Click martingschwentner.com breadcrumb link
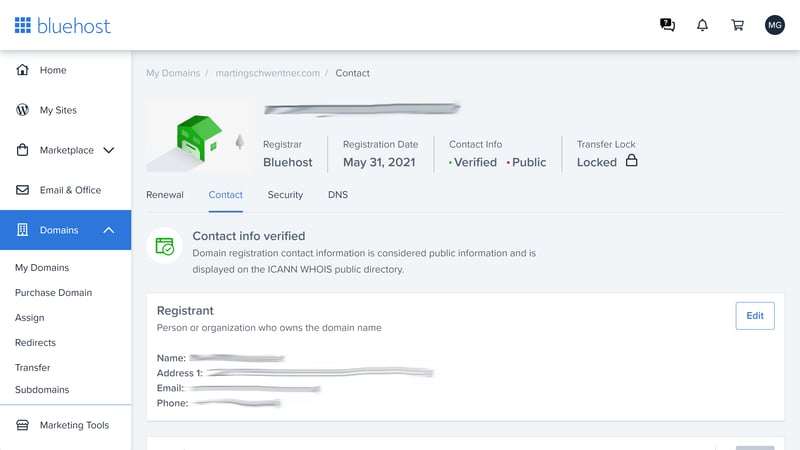The height and width of the screenshot is (450, 800). 268,73
